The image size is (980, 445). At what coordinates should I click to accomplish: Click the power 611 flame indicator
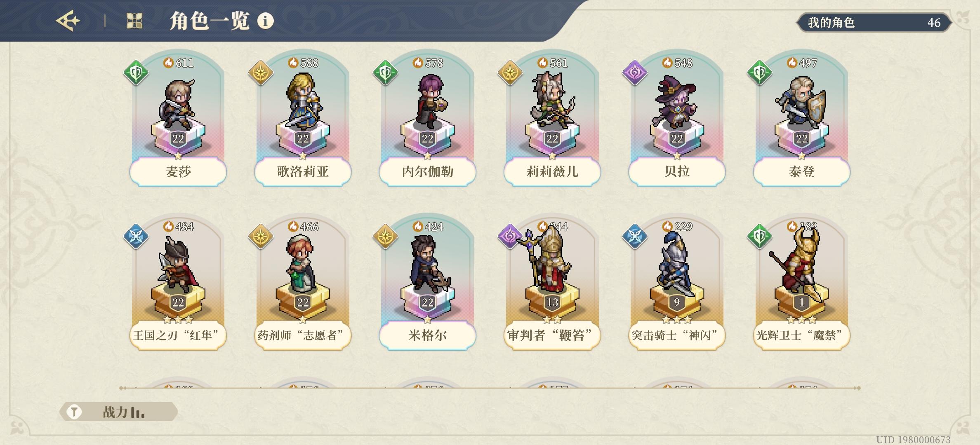(x=178, y=63)
